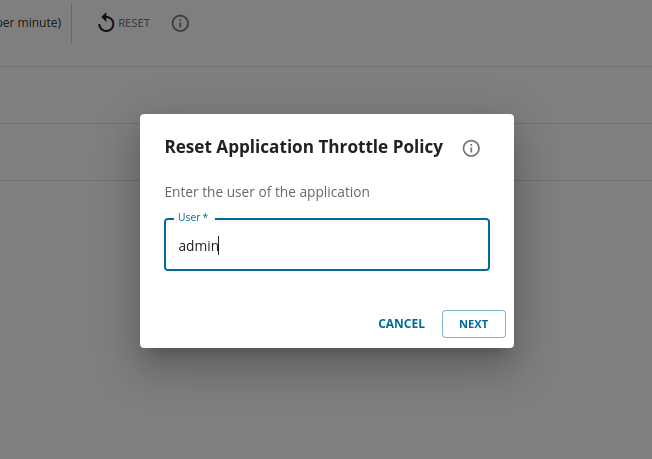This screenshot has height=459, width=652.
Task: Click the 'Reset Application Throttle Policy' heading
Action: 303,147
